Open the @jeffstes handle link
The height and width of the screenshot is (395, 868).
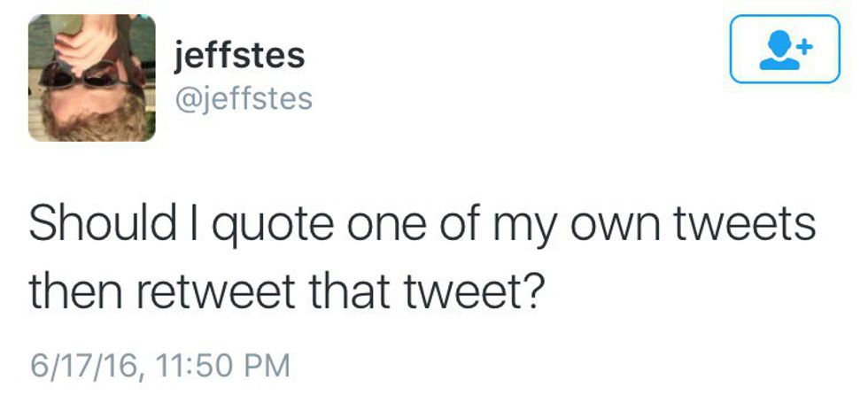point(245,97)
